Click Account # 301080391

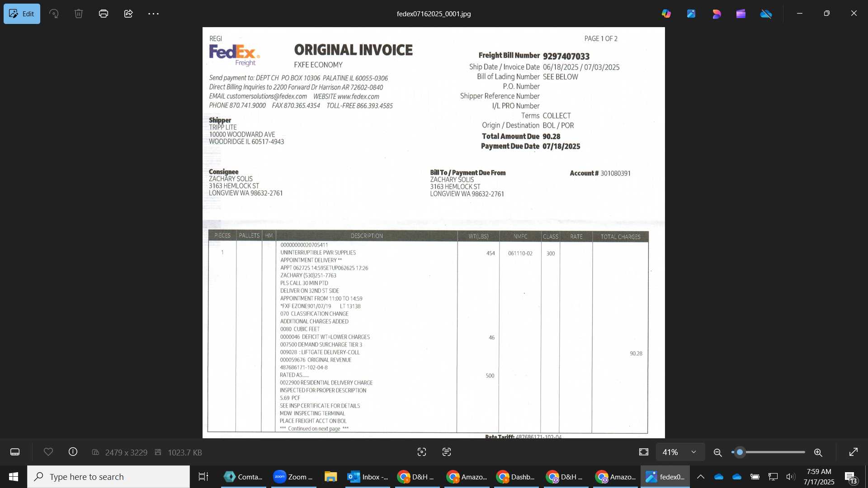(600, 174)
